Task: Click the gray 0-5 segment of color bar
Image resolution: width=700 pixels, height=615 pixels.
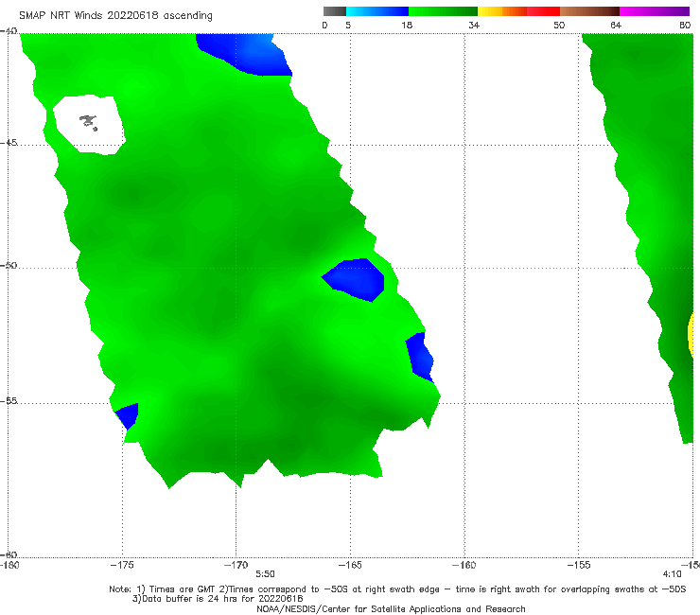Action: tap(335, 11)
